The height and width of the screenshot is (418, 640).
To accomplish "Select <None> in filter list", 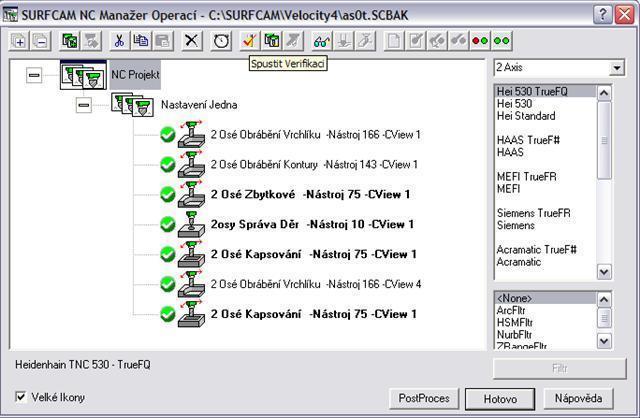I will pyautogui.click(x=545, y=298).
